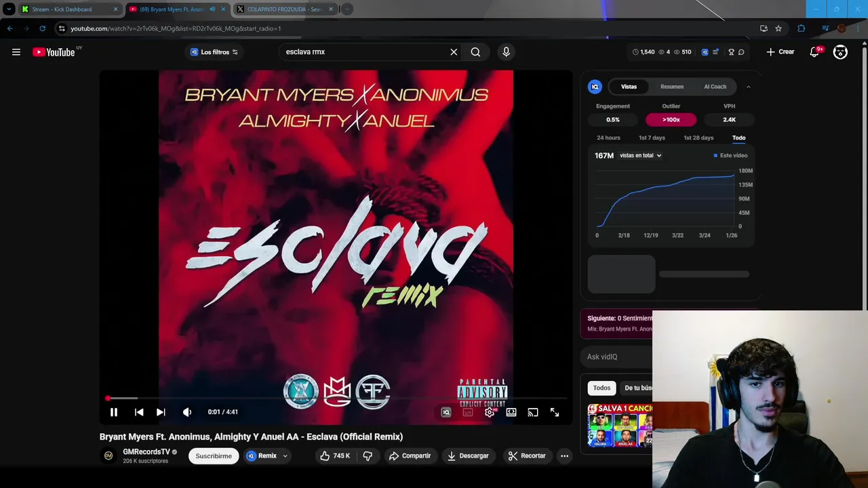Screen dimensions: 868x488
Task: Toggle the 'Este video' chart legend
Action: 730,155
